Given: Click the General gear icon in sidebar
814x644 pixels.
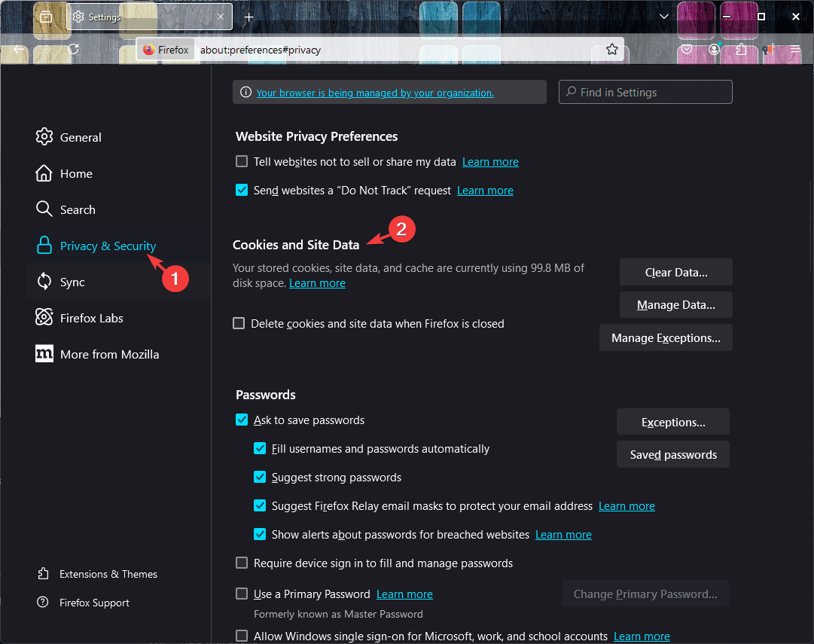Looking at the screenshot, I should [x=44, y=136].
